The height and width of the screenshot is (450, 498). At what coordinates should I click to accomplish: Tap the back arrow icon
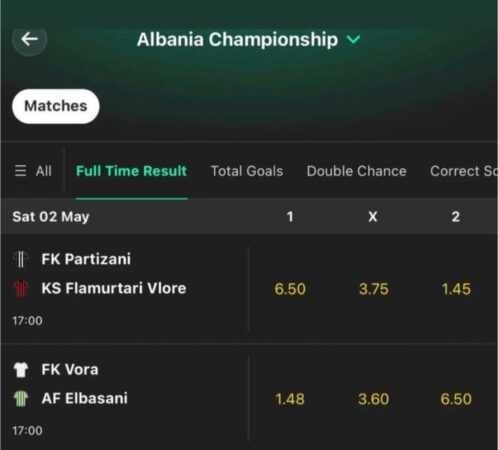click(x=29, y=39)
